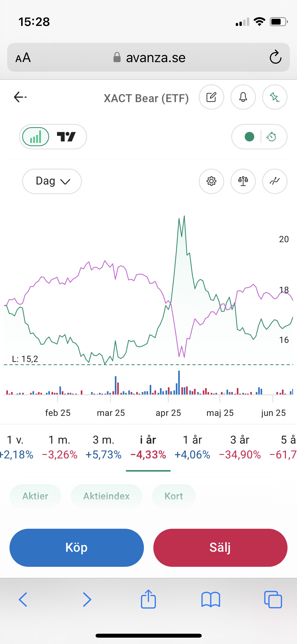
Task: Select the green bar chart mode
Action: (x=36, y=137)
